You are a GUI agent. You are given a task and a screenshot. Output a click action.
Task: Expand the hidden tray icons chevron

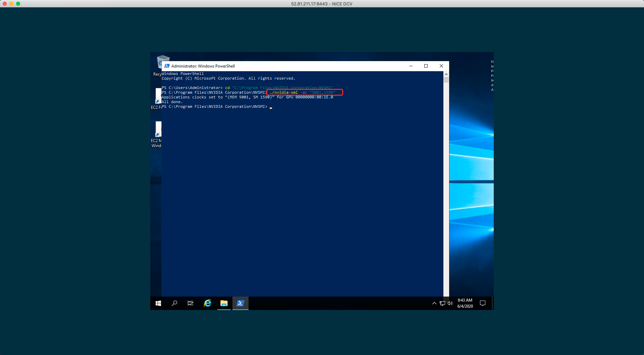coord(434,303)
